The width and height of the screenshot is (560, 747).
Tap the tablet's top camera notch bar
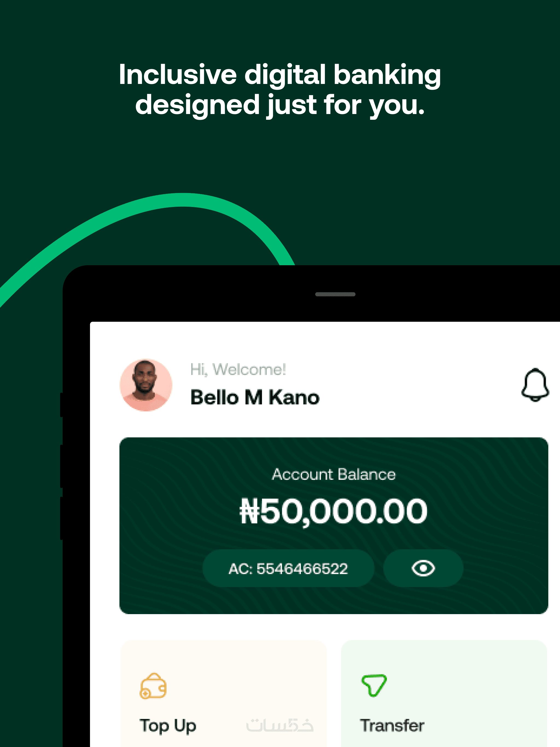pos(335,294)
